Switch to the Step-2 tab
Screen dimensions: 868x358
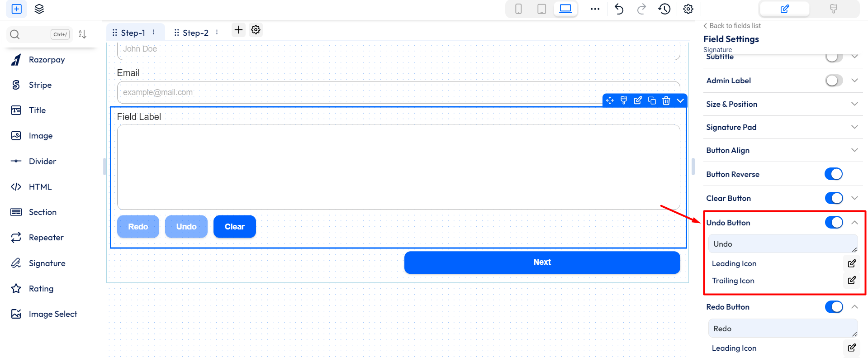pos(195,33)
